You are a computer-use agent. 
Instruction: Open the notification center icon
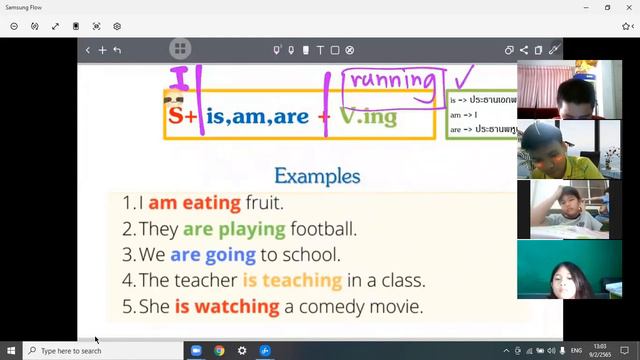coord(624,351)
